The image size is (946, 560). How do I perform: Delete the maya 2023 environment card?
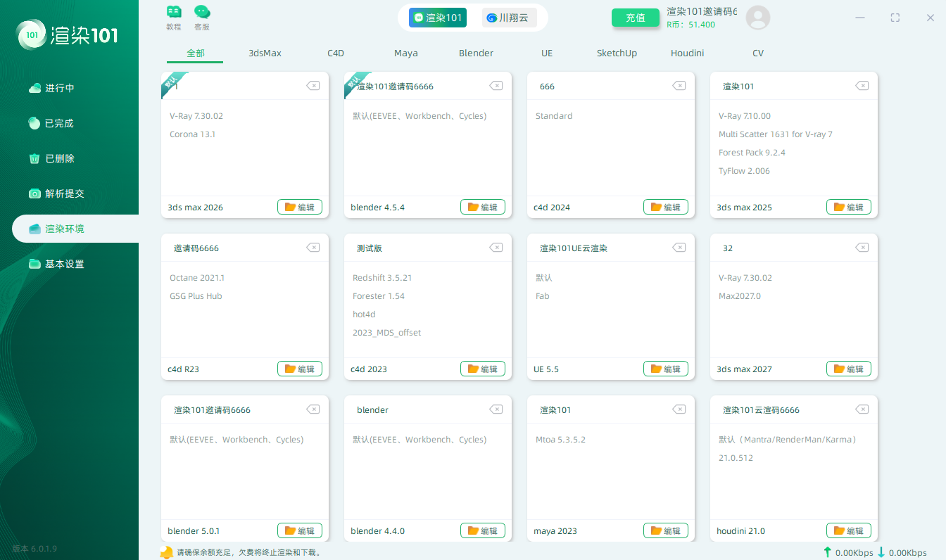[679, 409]
